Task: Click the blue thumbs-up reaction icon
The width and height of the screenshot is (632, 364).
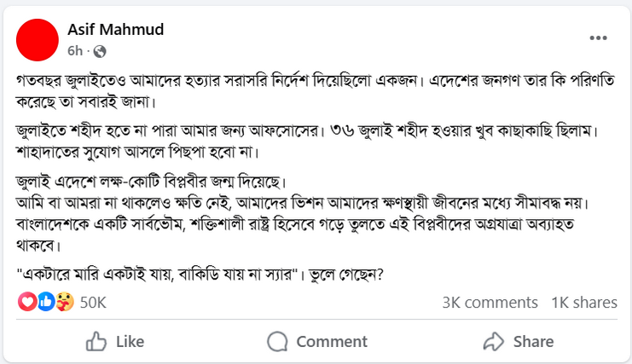Action: (x=46, y=302)
